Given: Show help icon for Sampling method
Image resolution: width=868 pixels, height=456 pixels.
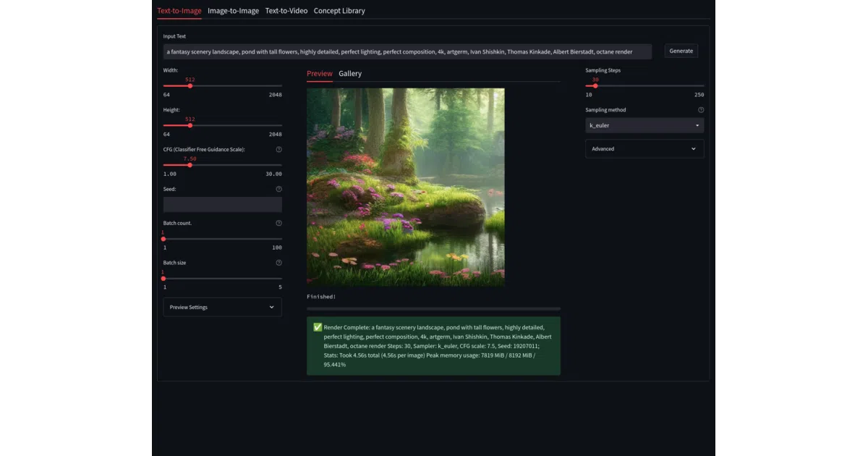Looking at the screenshot, I should pos(701,110).
